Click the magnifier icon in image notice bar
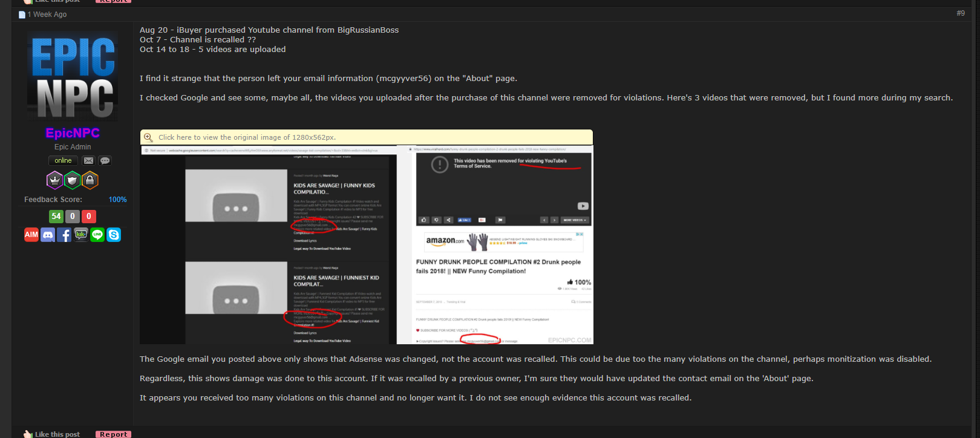This screenshot has width=980, height=438. pyautogui.click(x=148, y=137)
